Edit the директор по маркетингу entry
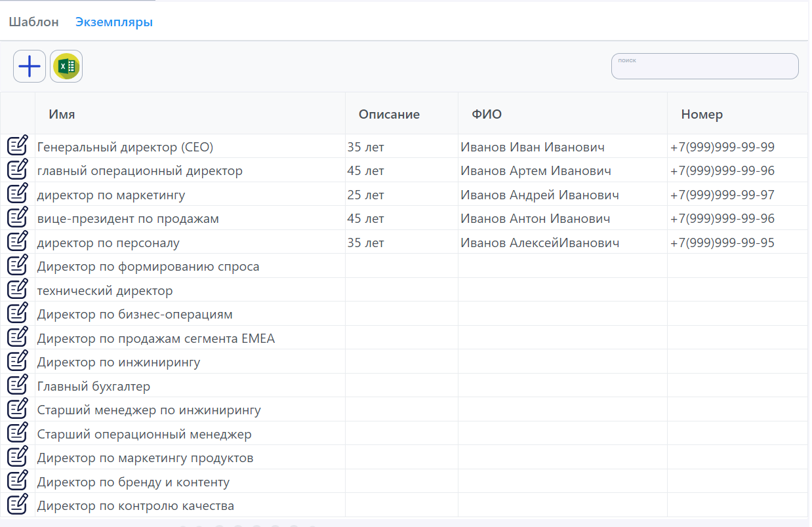812x527 pixels. 18,193
